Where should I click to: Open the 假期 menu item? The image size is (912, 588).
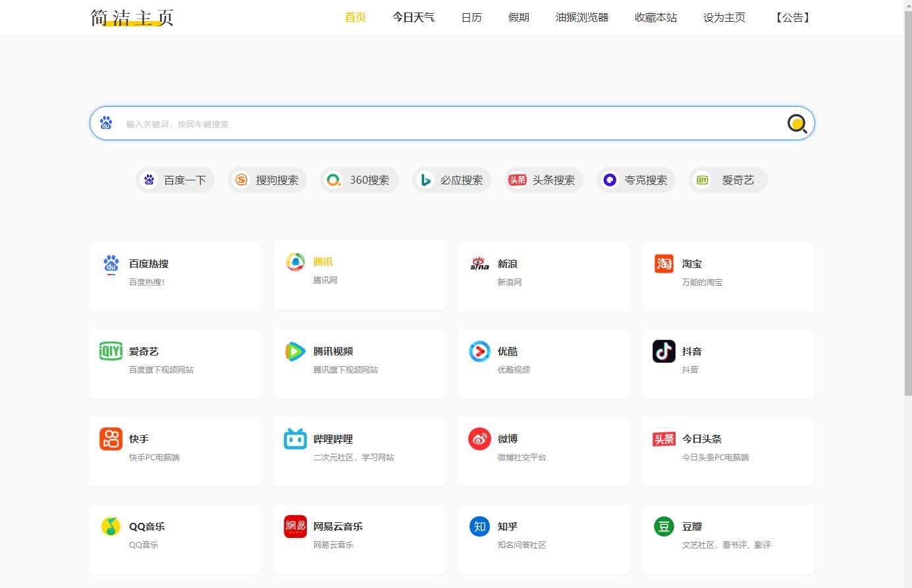[519, 18]
